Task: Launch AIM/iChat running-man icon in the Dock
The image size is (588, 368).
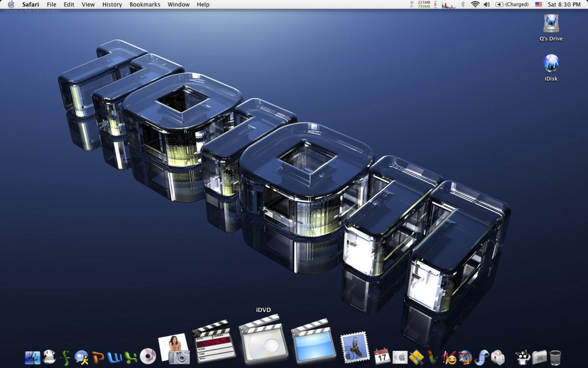Action: pos(81,357)
